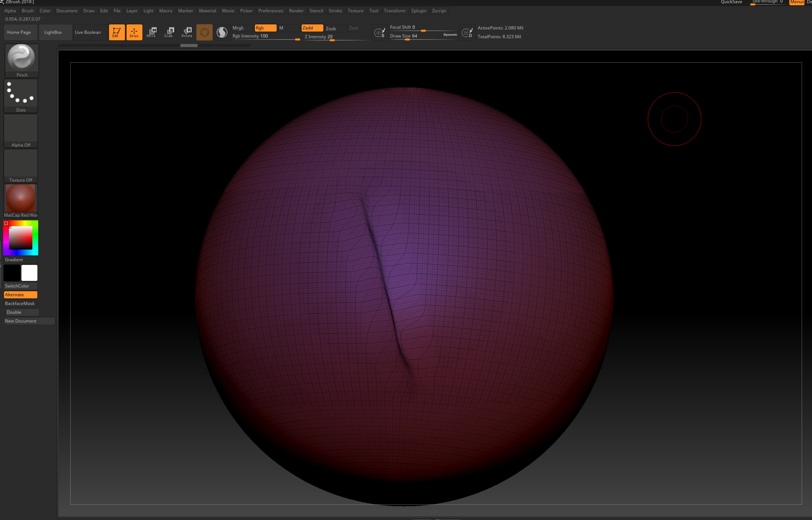
Task: Open the Preferences menu
Action: [x=271, y=11]
